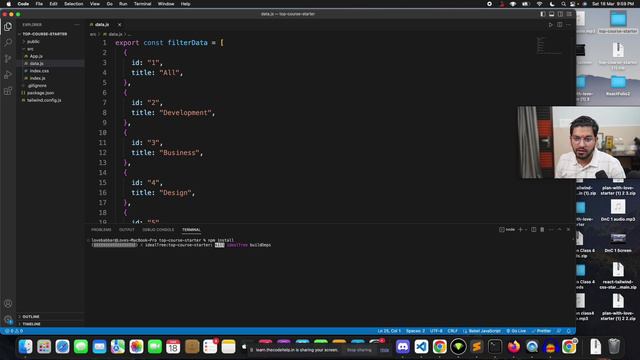Open the Run and Debug view

point(8,75)
